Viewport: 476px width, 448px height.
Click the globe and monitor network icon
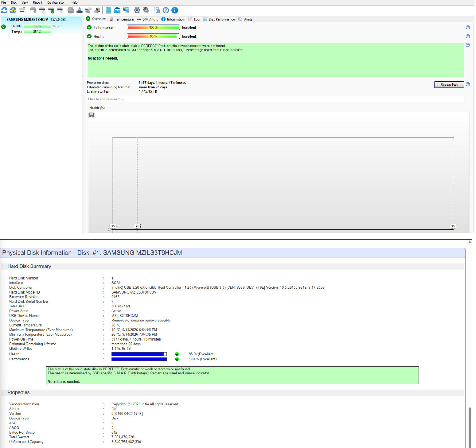pyautogui.click(x=126, y=10)
